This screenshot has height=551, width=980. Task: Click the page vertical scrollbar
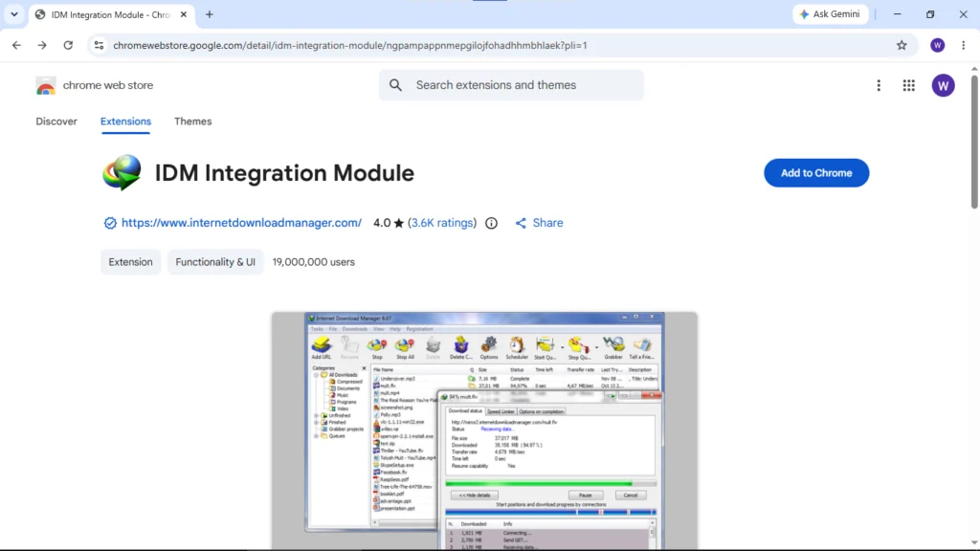coord(974,143)
